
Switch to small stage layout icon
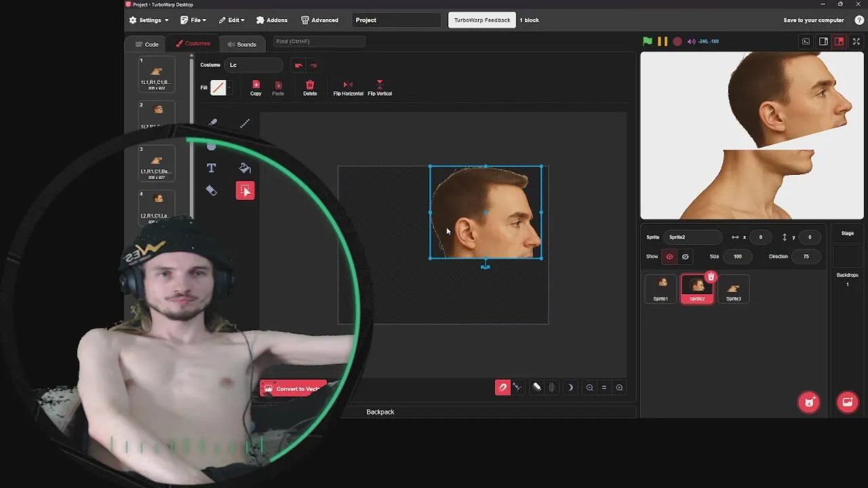[823, 41]
